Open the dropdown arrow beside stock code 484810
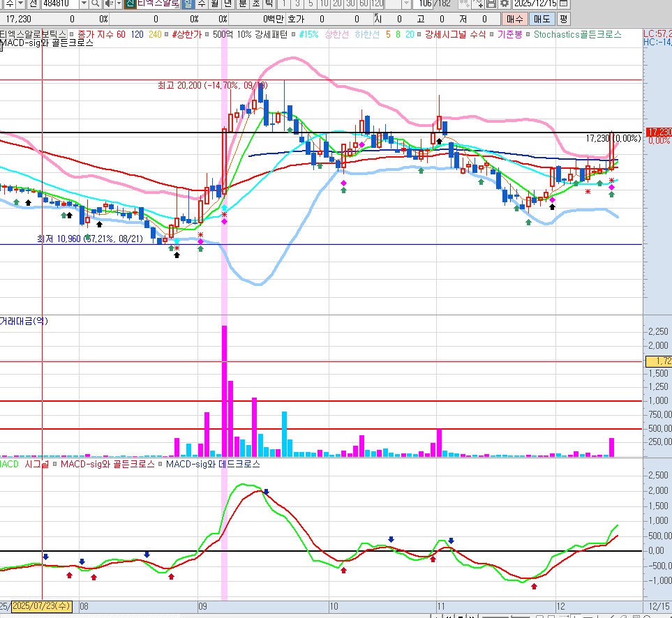Viewport: 672px width, 618px height. (84, 4)
